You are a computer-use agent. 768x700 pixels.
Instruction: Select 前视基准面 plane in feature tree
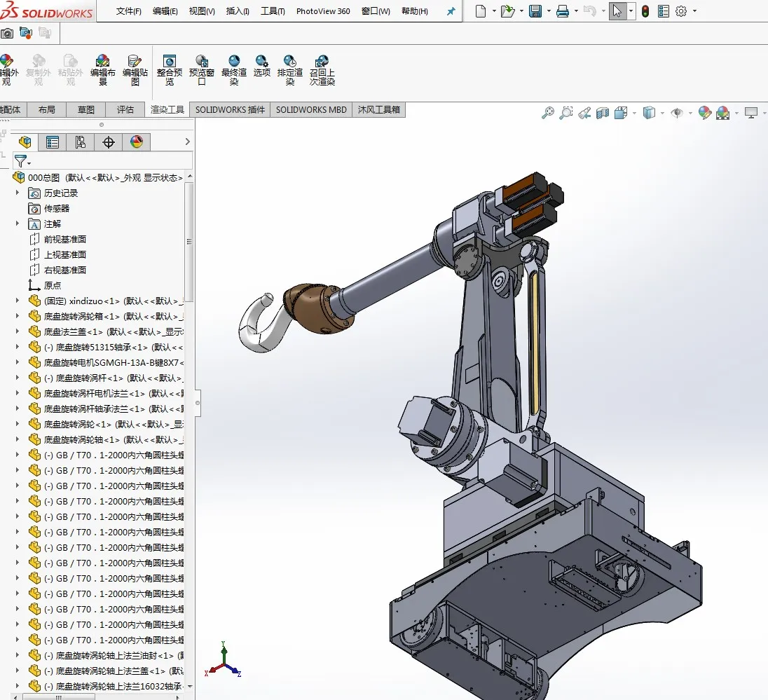65,239
